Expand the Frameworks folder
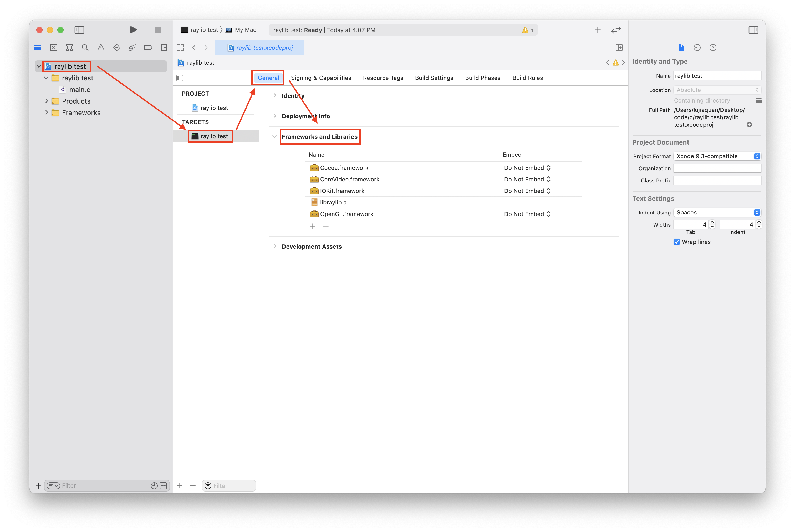The image size is (795, 532). (47, 112)
